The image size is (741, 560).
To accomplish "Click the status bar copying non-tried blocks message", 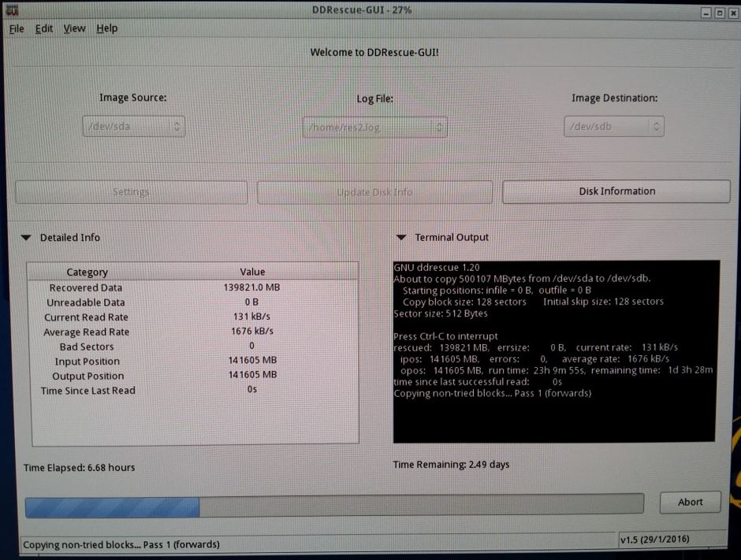I will pyautogui.click(x=121, y=544).
